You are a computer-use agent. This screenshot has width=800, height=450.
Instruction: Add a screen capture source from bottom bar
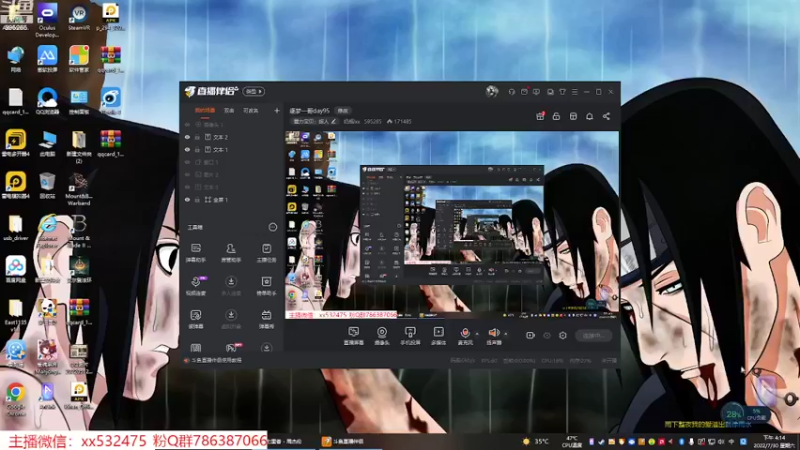(354, 336)
